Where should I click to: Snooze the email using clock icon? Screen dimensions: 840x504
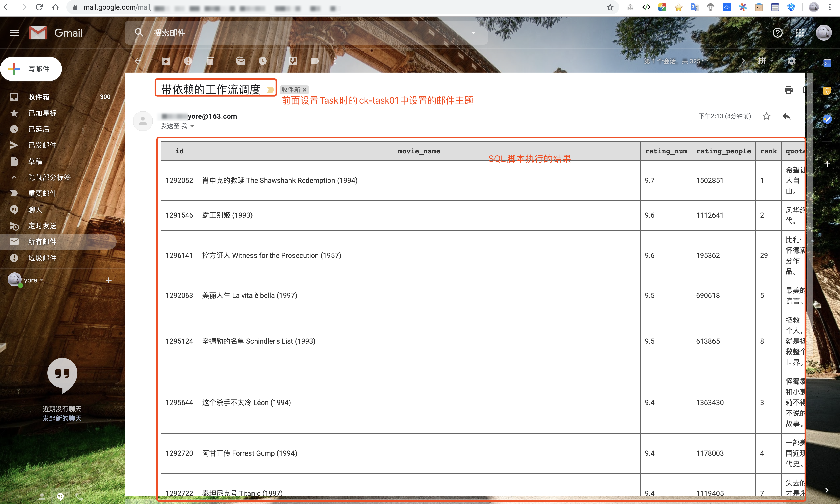[262, 61]
